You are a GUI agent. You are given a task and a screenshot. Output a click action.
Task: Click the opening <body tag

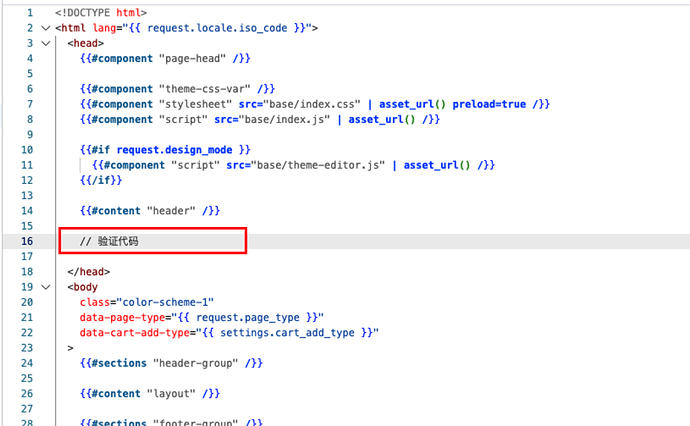click(x=82, y=287)
